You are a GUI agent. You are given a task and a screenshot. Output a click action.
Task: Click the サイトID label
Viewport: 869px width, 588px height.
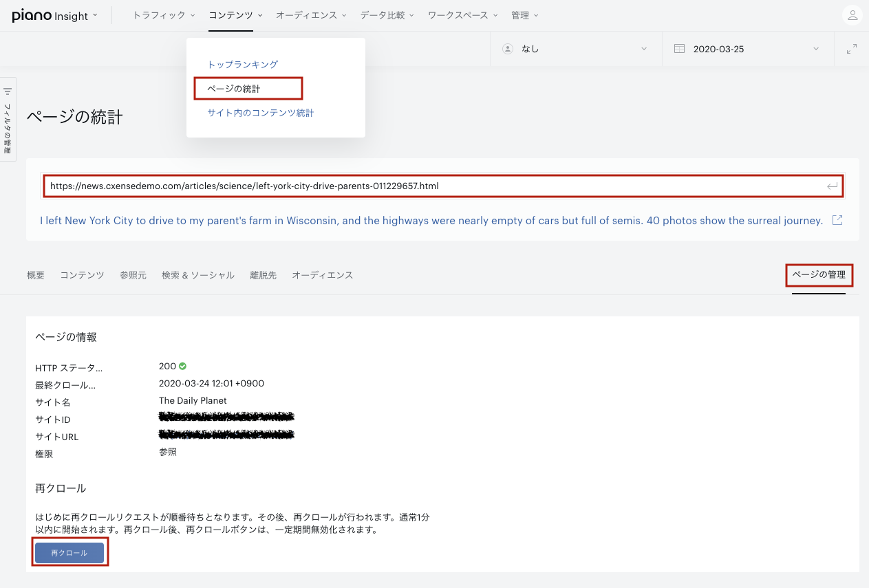53,420
